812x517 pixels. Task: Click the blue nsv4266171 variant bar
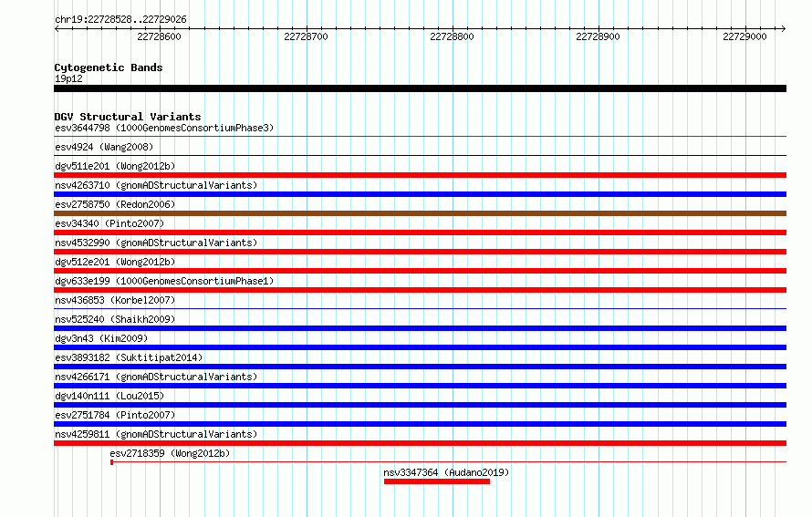coord(420,386)
